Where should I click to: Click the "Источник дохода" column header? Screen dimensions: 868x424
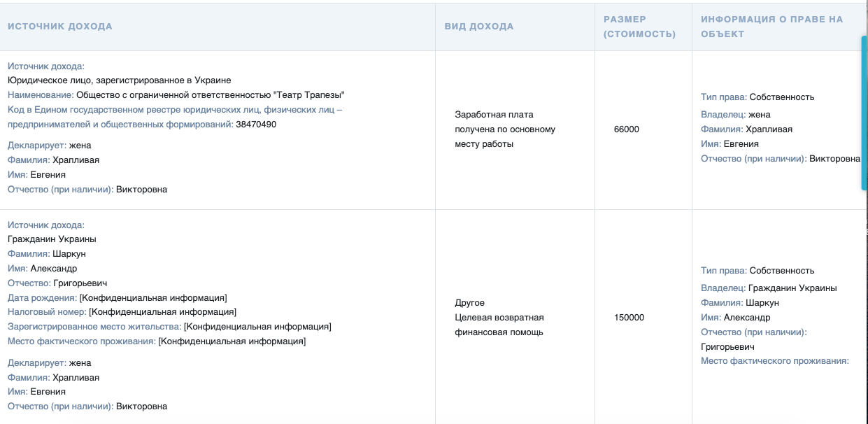click(x=60, y=27)
